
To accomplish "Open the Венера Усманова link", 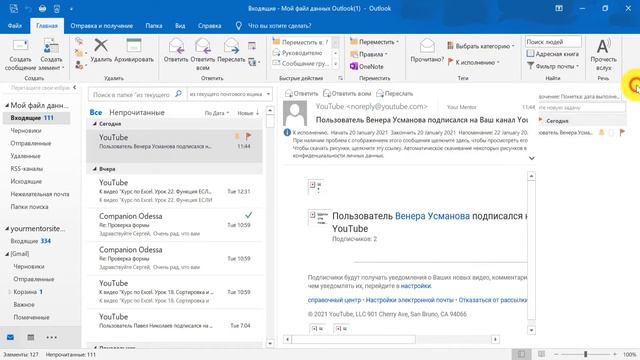I will [432, 216].
